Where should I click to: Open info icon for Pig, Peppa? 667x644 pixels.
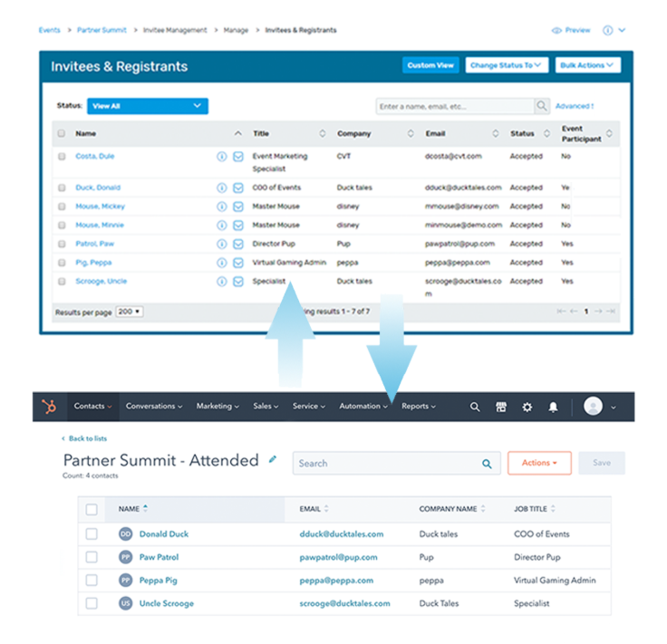[x=222, y=263]
